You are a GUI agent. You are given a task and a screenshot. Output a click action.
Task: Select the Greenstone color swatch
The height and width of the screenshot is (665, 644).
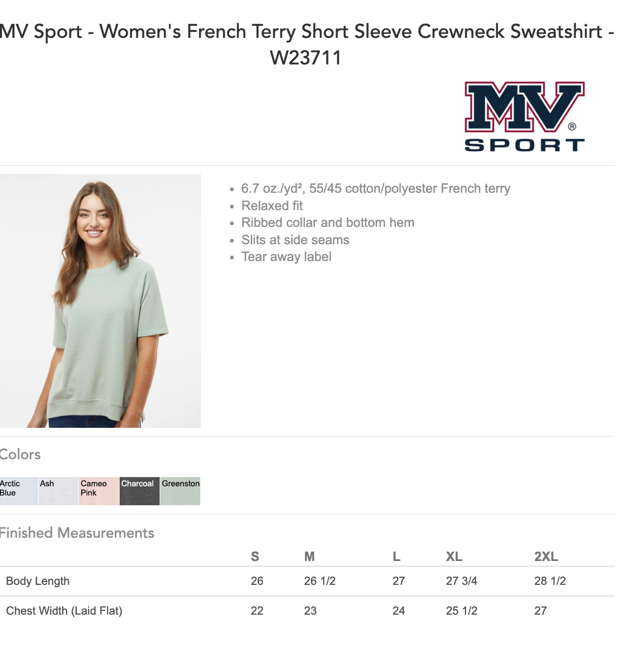point(180,491)
